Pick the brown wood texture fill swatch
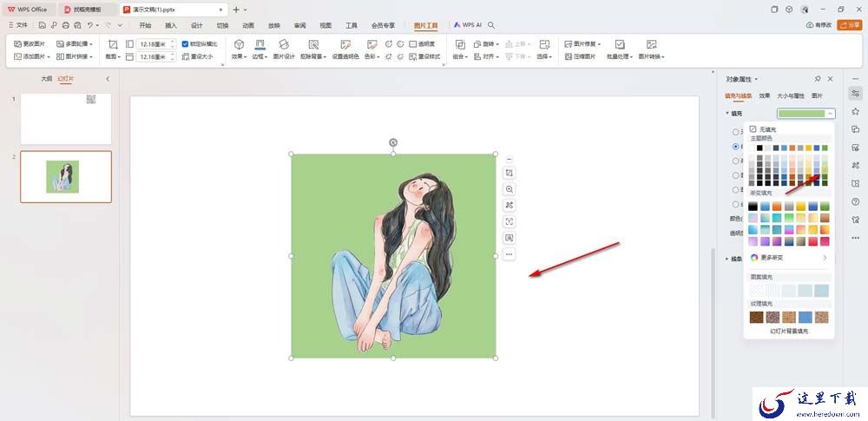The height and width of the screenshot is (421, 868). click(756, 318)
